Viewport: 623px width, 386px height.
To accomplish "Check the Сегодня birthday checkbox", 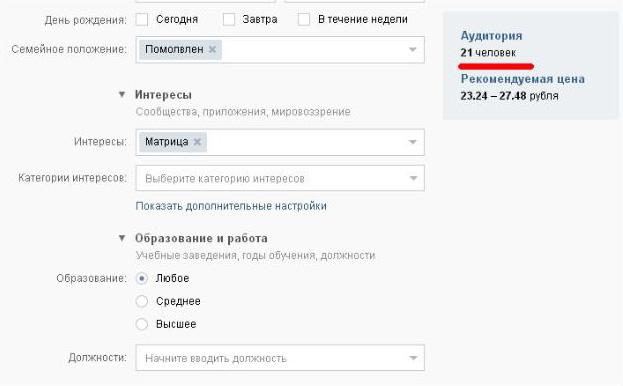I will [x=141, y=19].
